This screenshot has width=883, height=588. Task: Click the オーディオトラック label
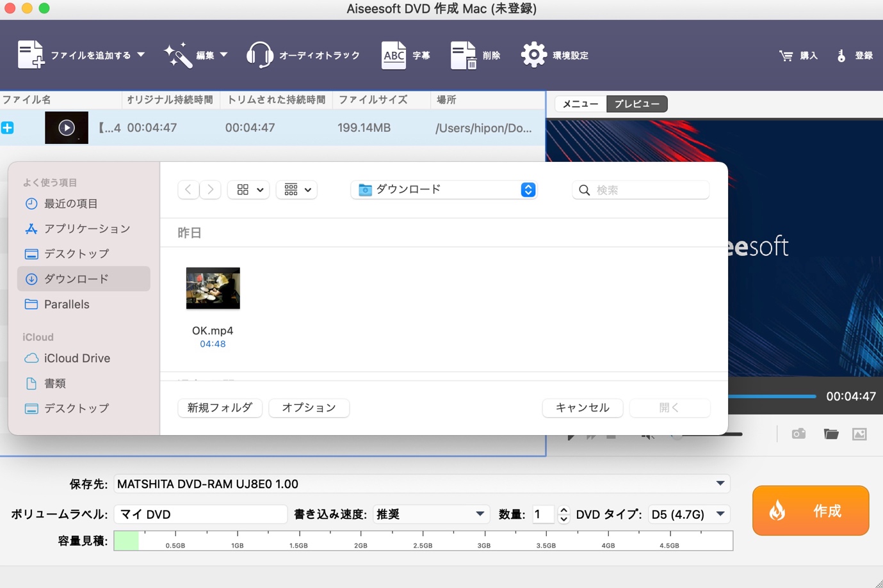click(320, 56)
